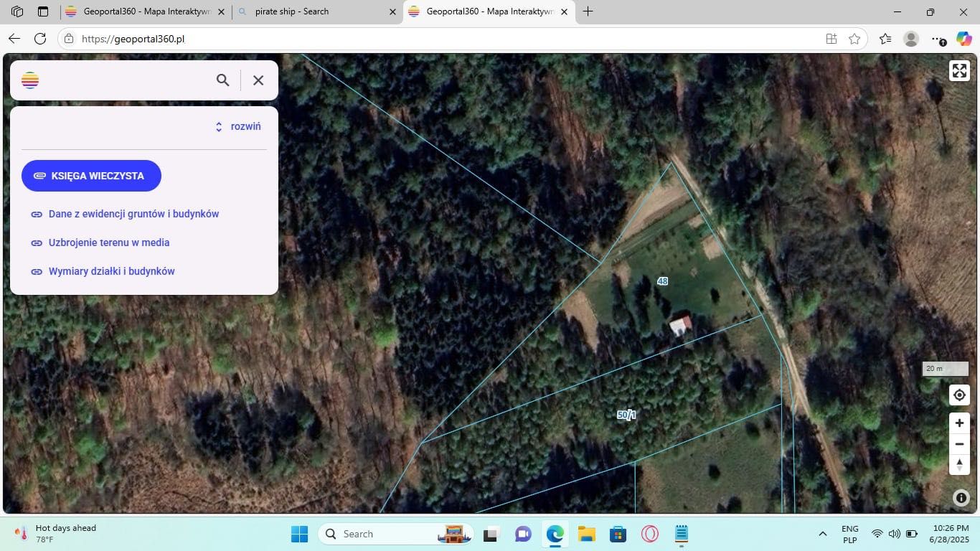980x551 pixels.
Task: Open Microsoft Edge from the taskbar
Action: point(555,534)
